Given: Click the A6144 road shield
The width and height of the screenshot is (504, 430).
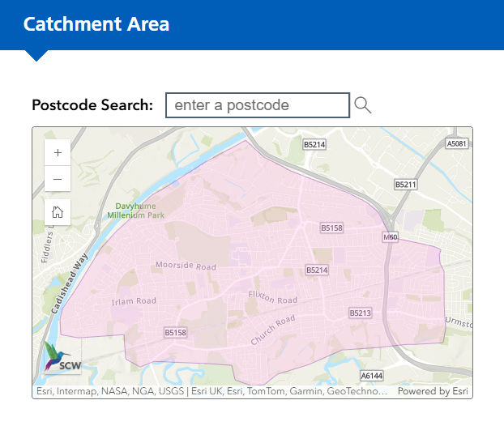Looking at the screenshot, I should pyautogui.click(x=371, y=376).
